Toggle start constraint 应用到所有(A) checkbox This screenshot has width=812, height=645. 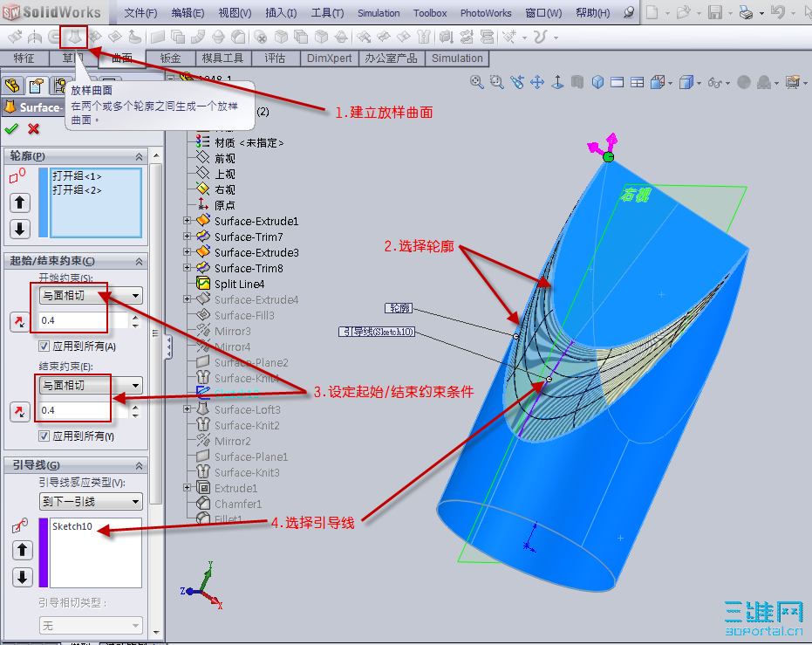(44, 347)
